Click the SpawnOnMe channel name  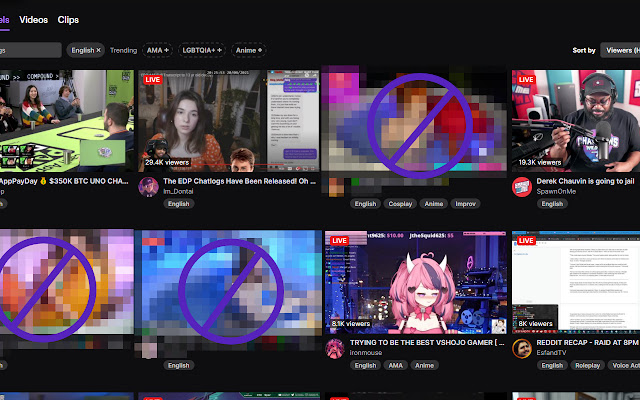coord(556,191)
